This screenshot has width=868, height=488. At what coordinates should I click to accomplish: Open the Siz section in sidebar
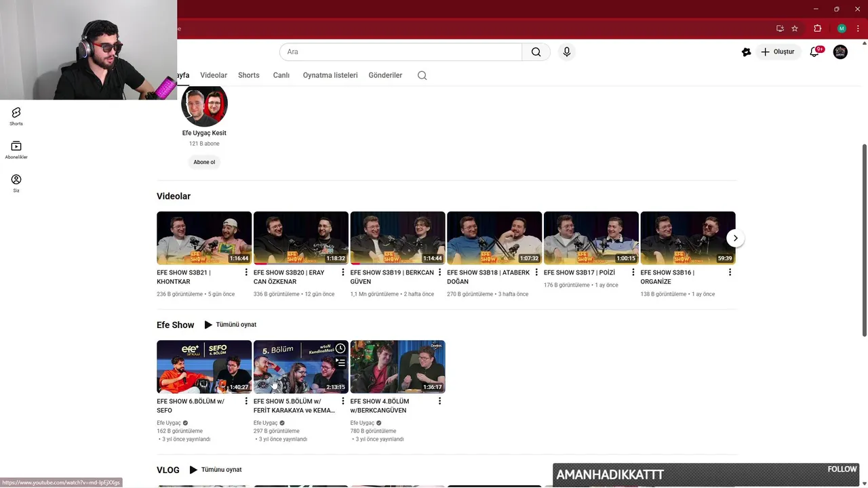tap(16, 184)
